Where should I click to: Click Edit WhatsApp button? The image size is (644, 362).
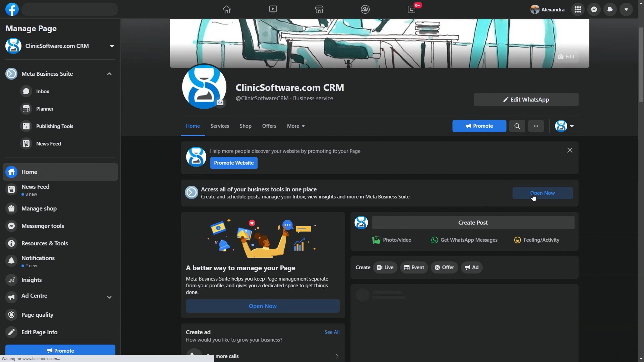[x=526, y=99]
